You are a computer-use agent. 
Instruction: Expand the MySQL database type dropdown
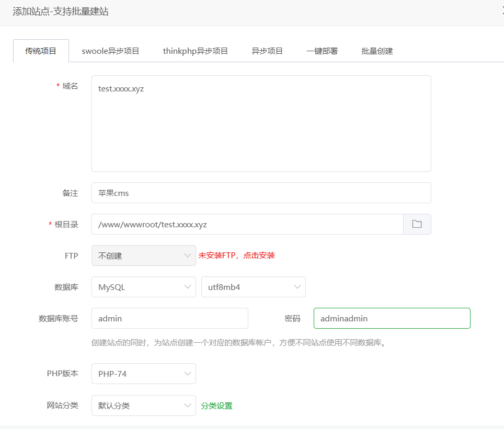click(x=143, y=287)
